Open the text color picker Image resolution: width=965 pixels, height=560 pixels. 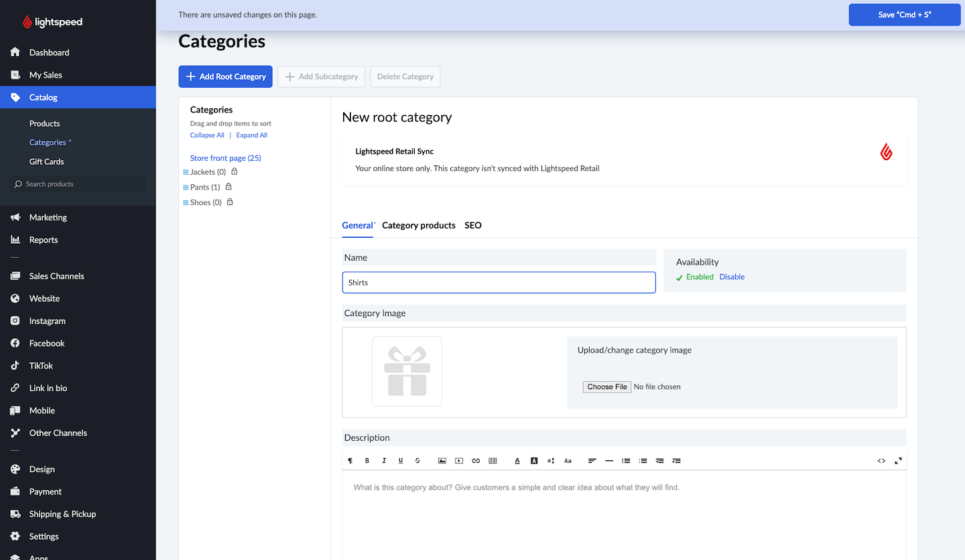click(x=517, y=461)
